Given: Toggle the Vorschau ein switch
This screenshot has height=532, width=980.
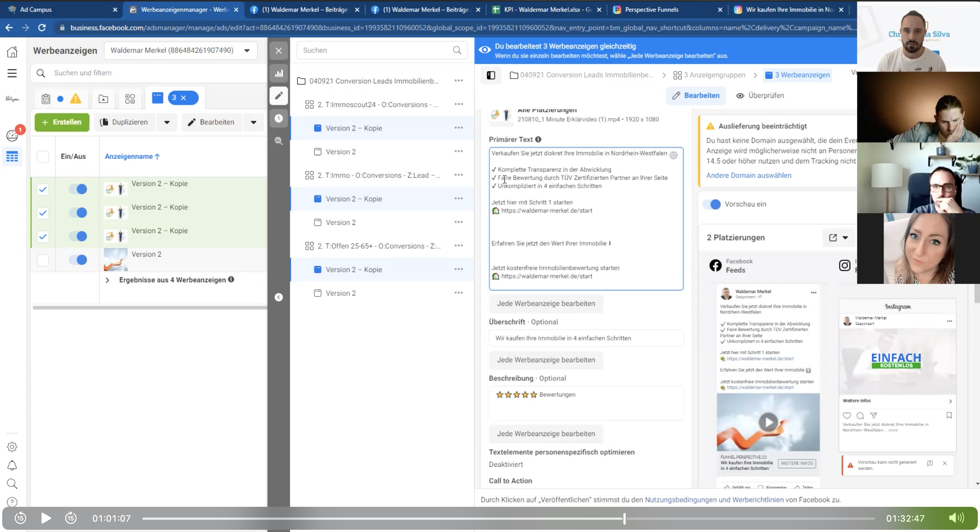Looking at the screenshot, I should 712,204.
